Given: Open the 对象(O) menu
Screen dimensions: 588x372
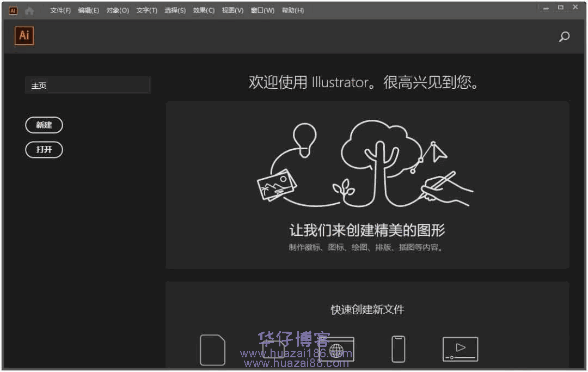Looking at the screenshot, I should [x=118, y=10].
